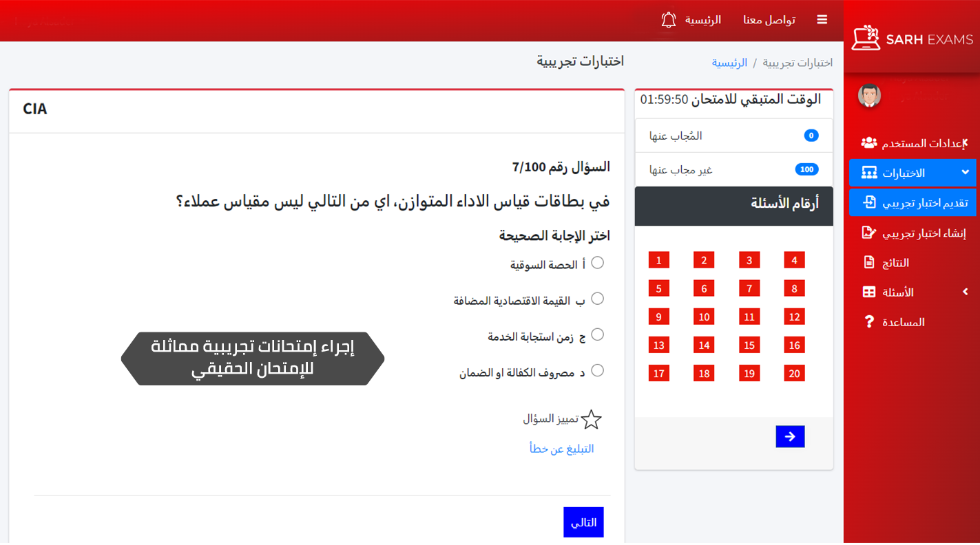Choose answer د مصروف الكفالة او الضمان

[x=597, y=370]
